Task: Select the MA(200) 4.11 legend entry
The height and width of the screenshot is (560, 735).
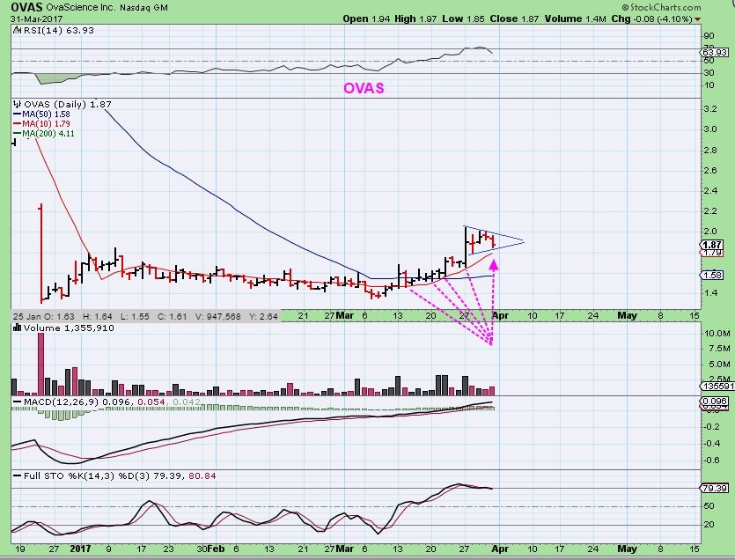Action: click(x=48, y=134)
